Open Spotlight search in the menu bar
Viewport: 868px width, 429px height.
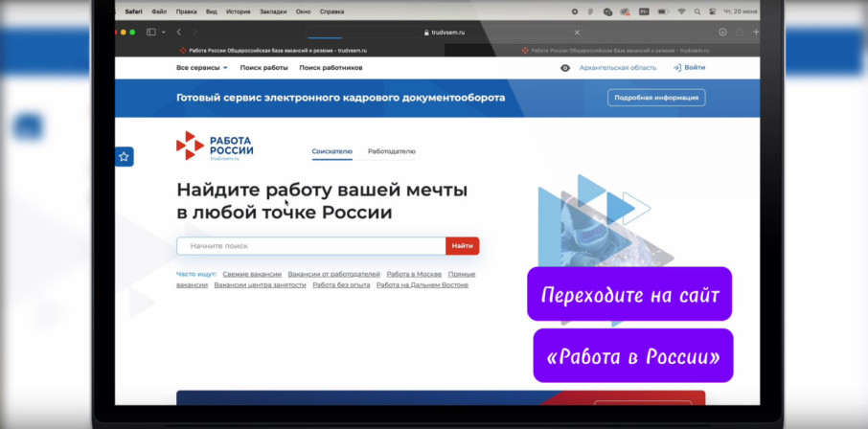point(697,11)
